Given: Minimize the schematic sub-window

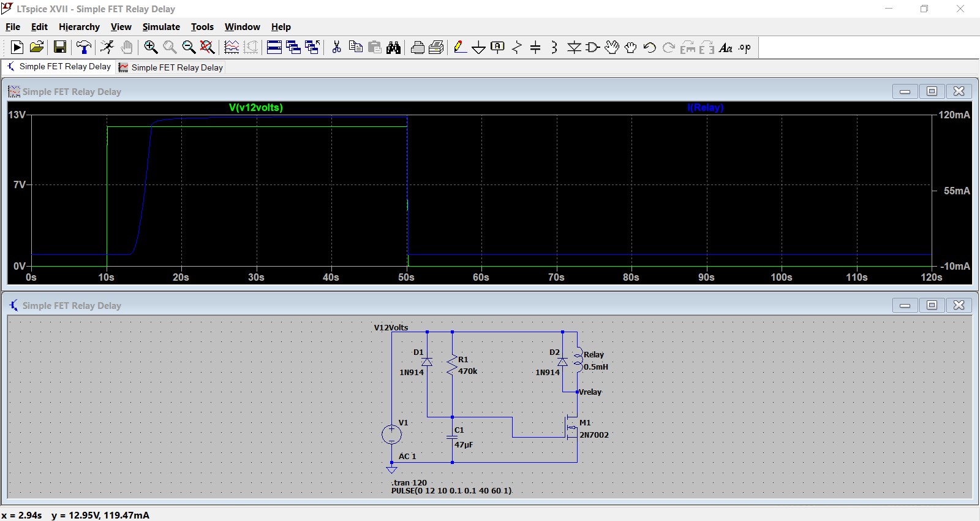Looking at the screenshot, I should click(905, 305).
